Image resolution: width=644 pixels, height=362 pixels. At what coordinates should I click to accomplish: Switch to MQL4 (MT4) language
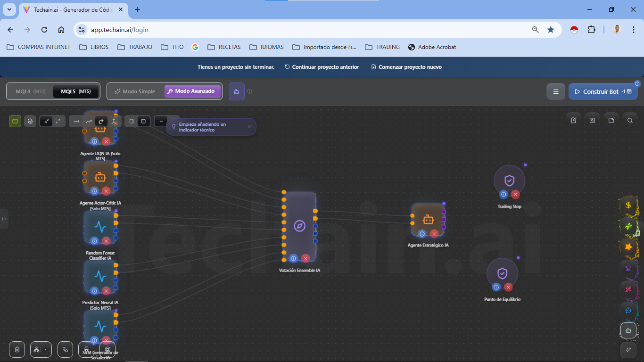pos(30,91)
